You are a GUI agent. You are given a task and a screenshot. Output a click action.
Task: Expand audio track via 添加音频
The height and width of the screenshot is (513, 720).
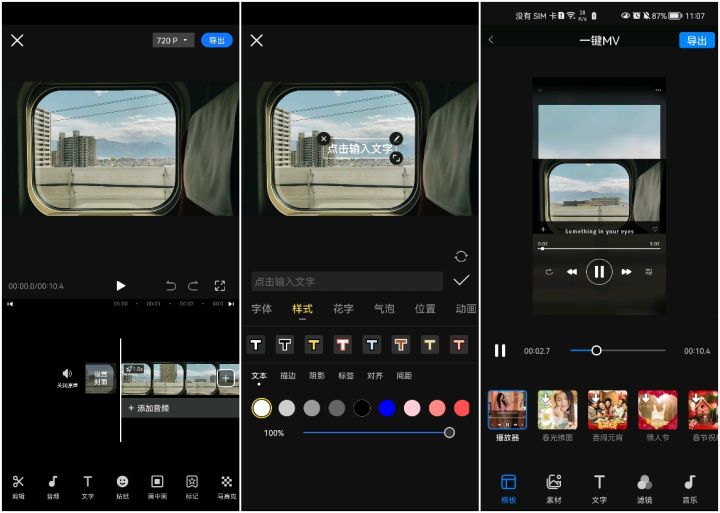point(150,408)
